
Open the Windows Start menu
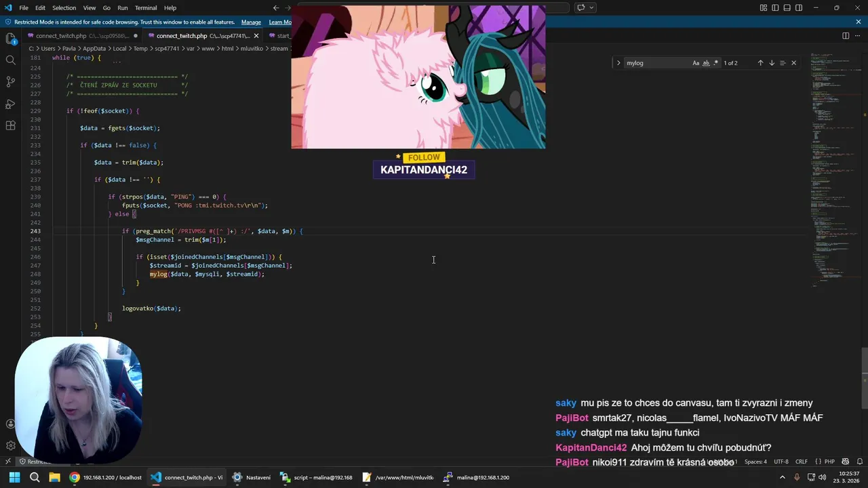click(14, 477)
